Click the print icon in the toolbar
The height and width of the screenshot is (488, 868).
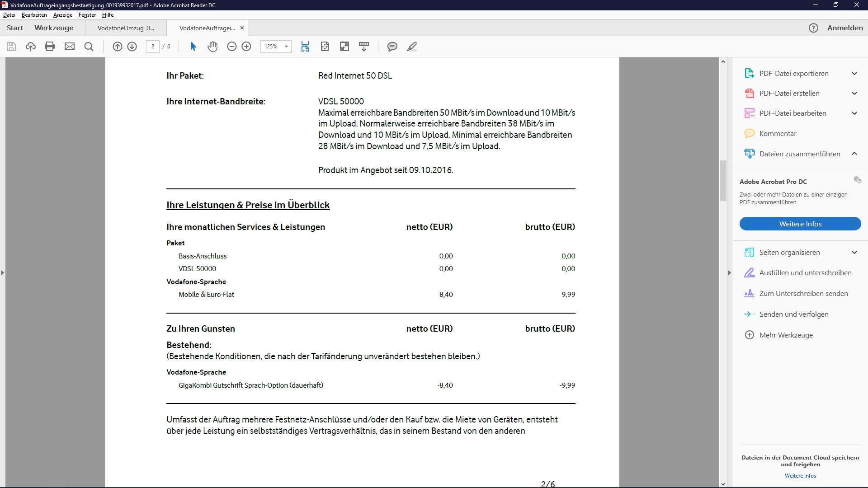click(50, 47)
